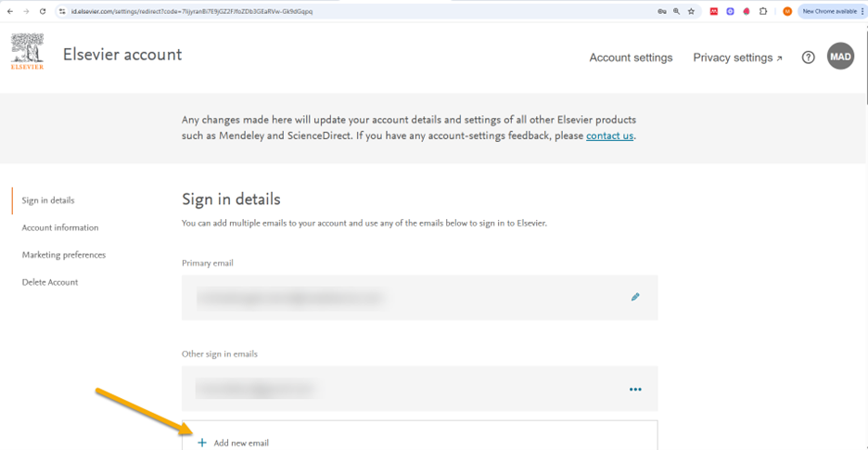Screen dimensions: 868x450
Task: Bookmark this page with the star icon
Action: coord(691,11)
